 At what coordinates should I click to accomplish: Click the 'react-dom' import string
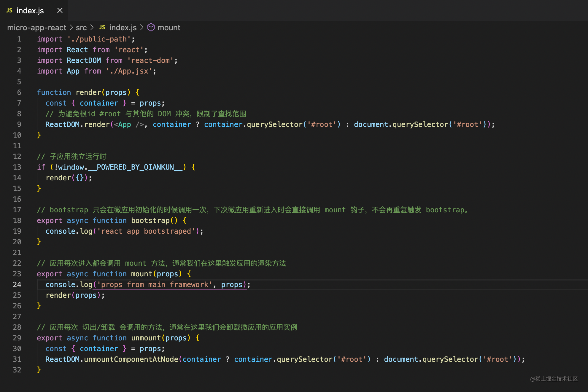click(150, 60)
